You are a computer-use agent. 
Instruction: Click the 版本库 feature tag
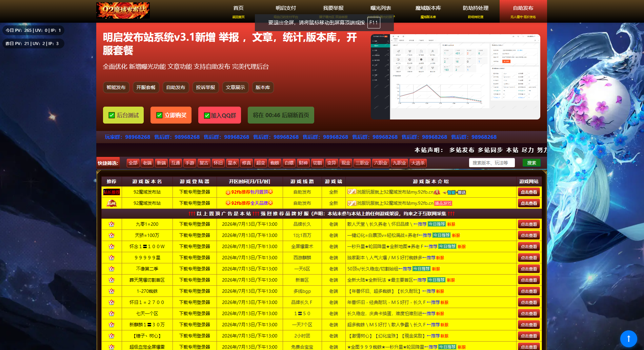263,87
